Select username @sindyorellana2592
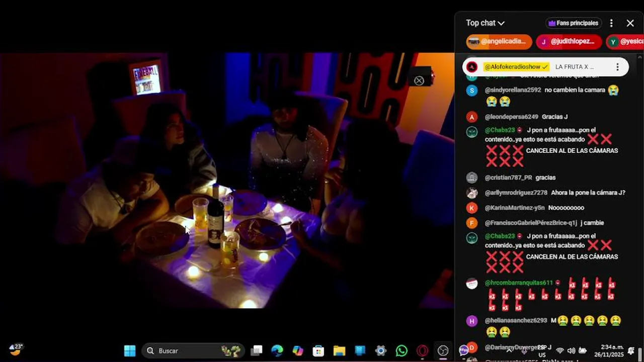This screenshot has width=644, height=362. pos(513,90)
